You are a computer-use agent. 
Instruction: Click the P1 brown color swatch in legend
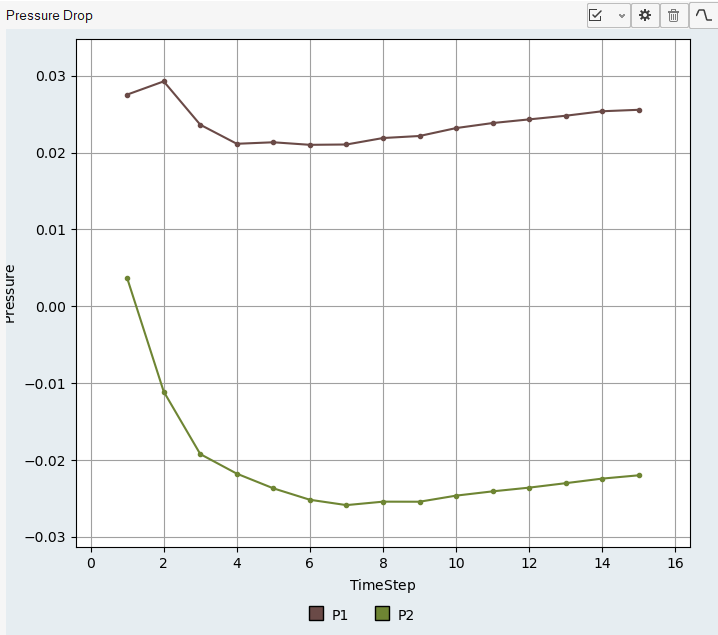tap(316, 613)
